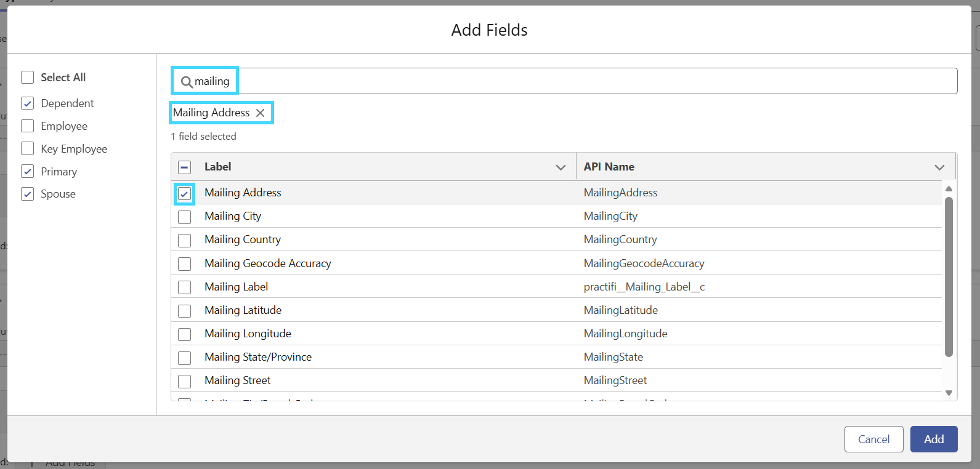
Task: Select the Mailing State/Province checkbox
Action: pos(185,357)
